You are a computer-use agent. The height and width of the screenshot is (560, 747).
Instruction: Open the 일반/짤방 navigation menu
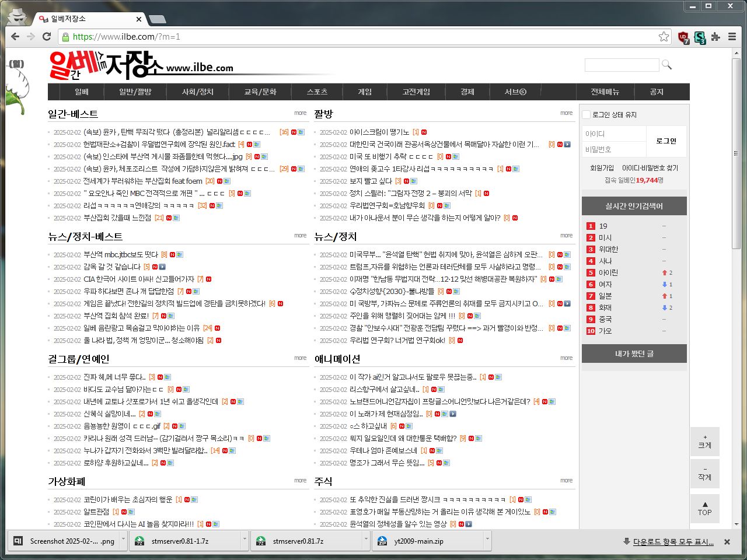coord(135,92)
